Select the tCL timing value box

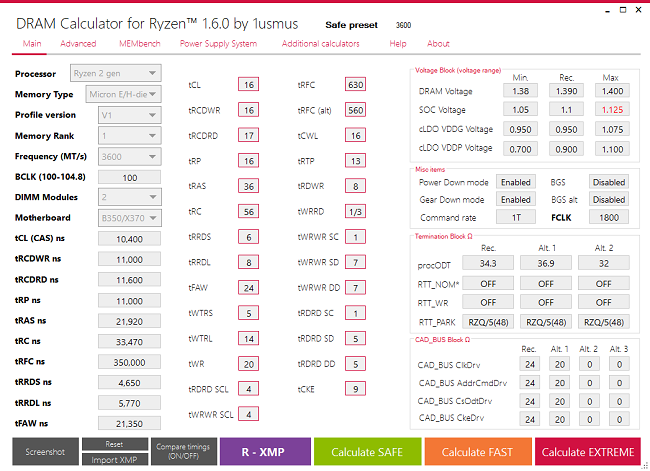coord(248,85)
